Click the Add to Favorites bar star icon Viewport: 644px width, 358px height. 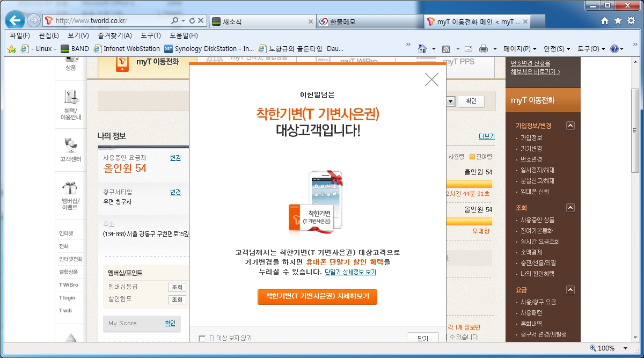click(11, 49)
